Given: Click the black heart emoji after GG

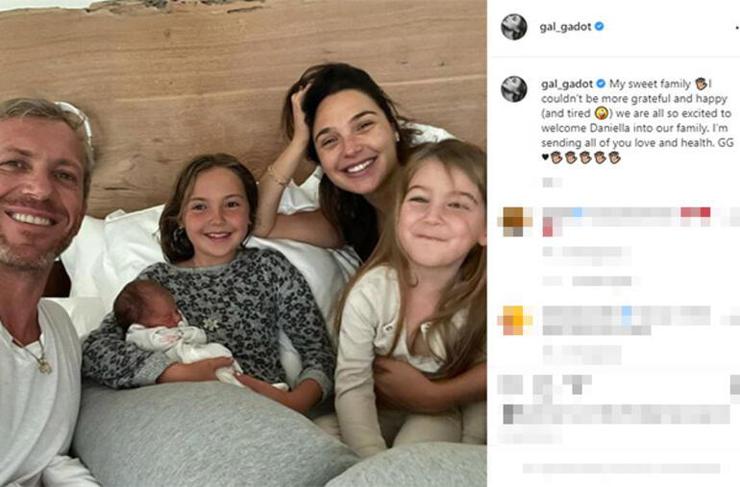Looking at the screenshot, I should (545, 157).
